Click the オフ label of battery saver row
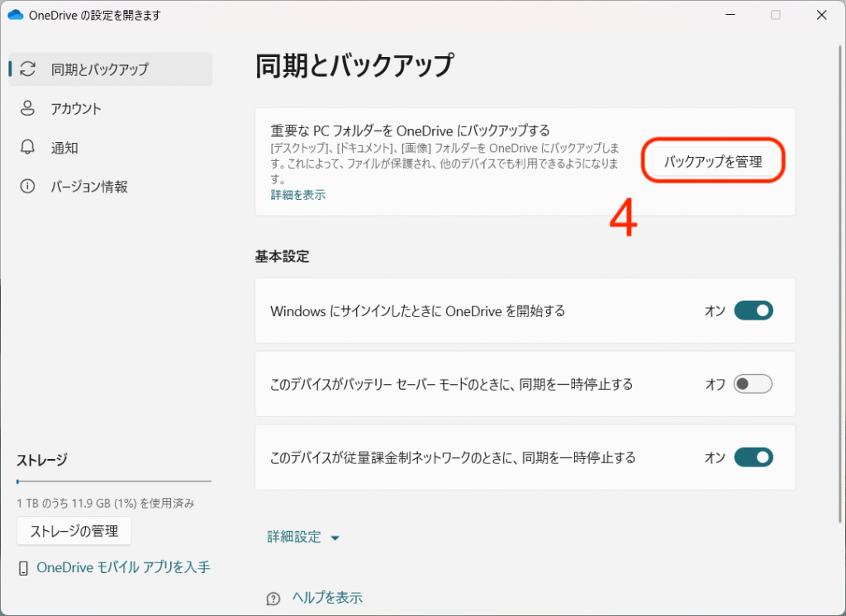The image size is (846, 616). point(715,384)
